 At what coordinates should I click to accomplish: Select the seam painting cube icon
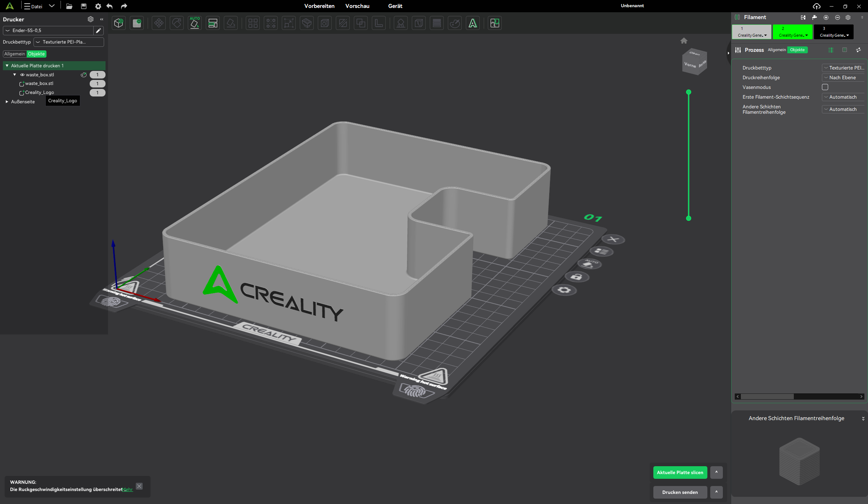click(419, 23)
